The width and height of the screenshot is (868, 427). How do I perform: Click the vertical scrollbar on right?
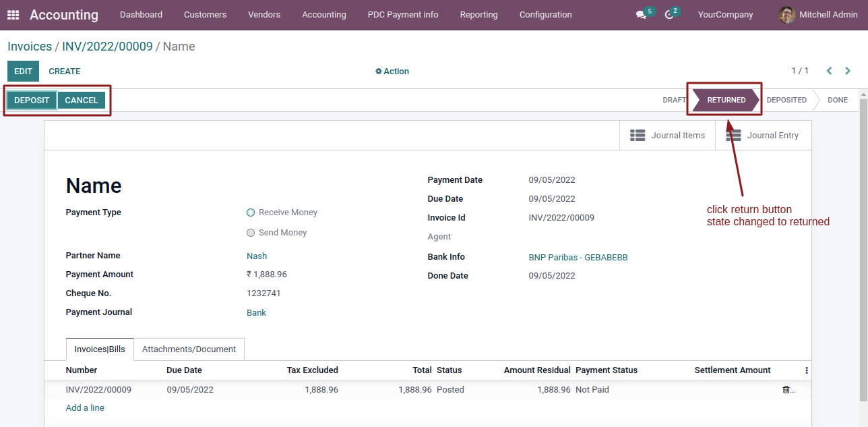(863, 250)
